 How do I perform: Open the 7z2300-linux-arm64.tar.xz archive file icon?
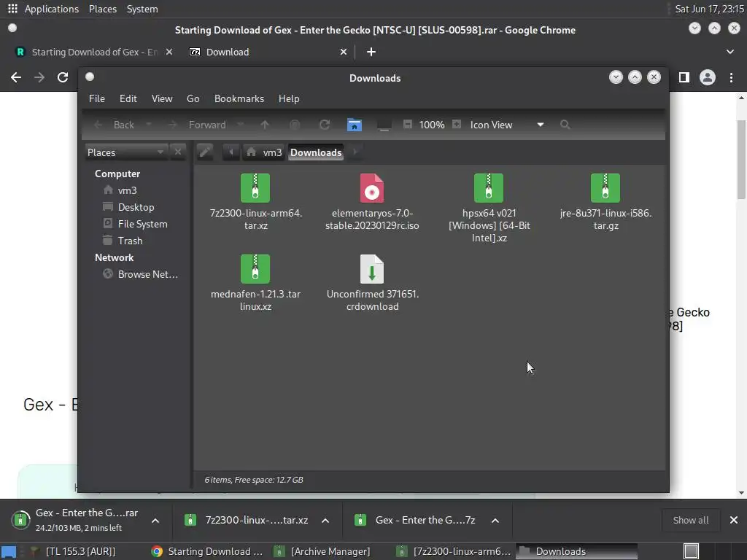[255, 188]
